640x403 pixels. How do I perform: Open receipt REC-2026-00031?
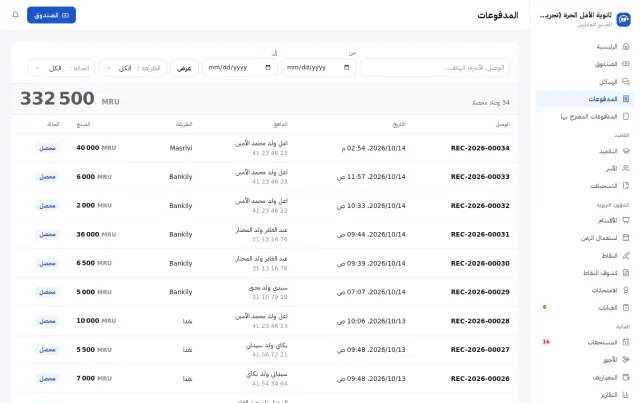[x=480, y=234]
